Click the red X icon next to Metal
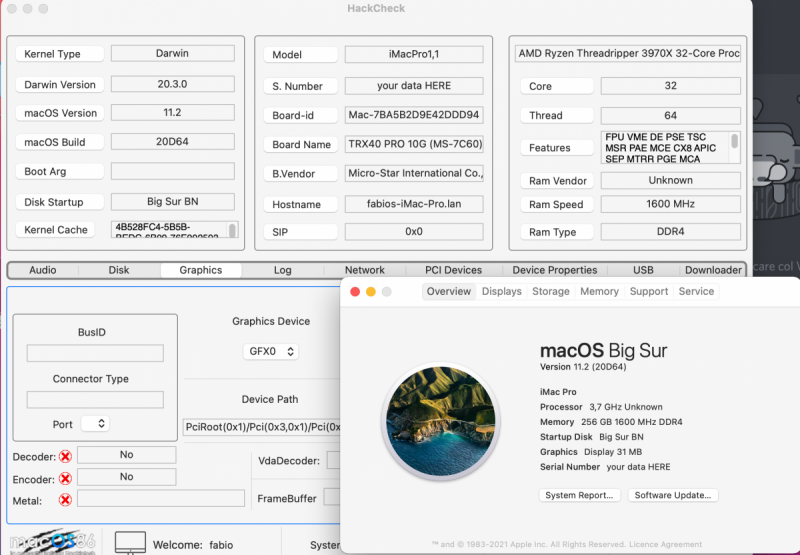The image size is (800, 555). coord(65,500)
